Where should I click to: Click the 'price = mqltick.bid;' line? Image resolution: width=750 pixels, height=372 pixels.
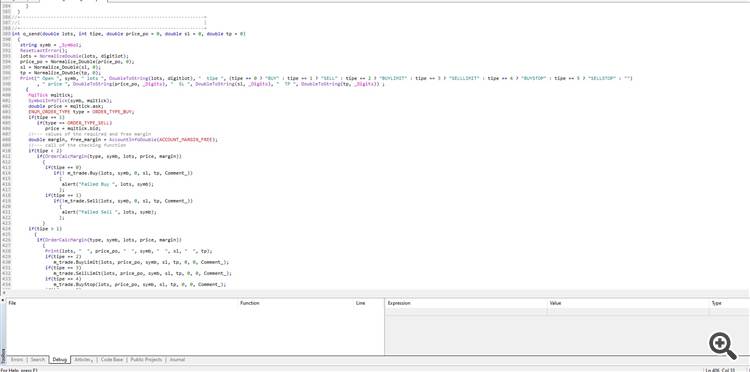pos(73,128)
